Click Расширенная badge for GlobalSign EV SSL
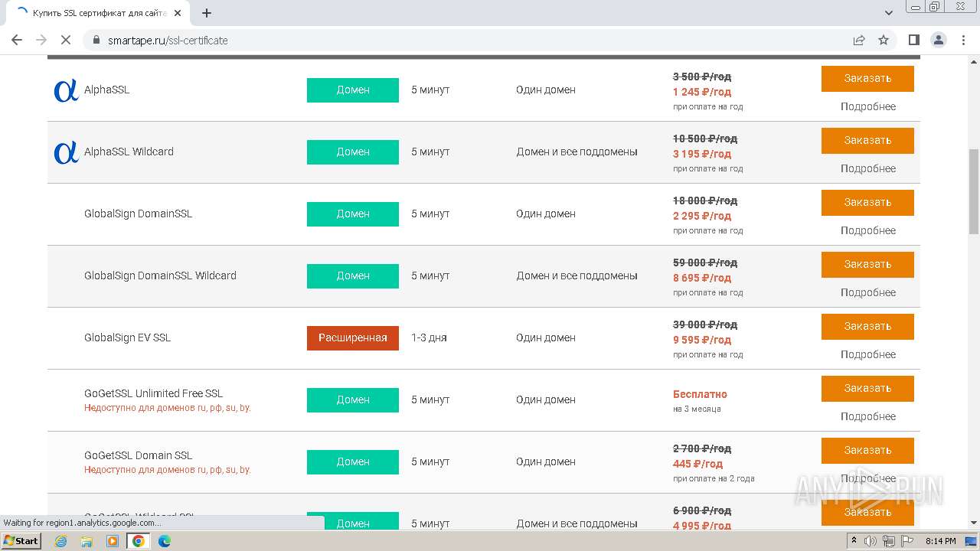 pos(353,337)
